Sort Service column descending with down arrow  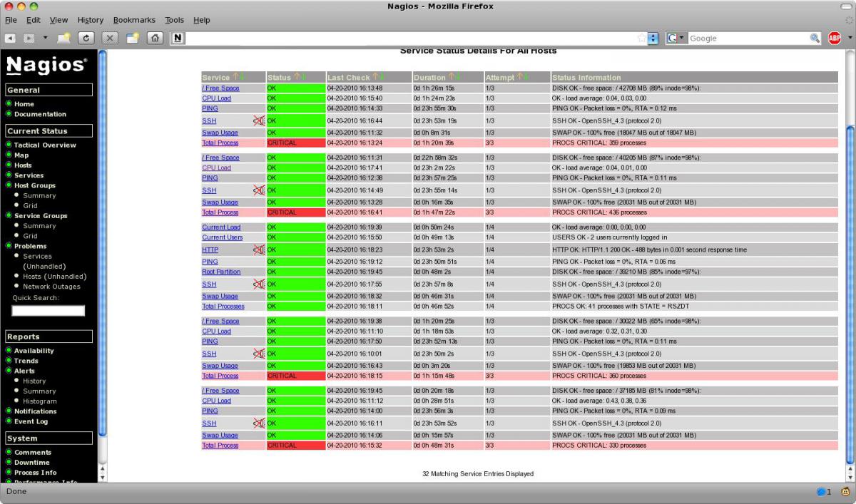point(242,77)
